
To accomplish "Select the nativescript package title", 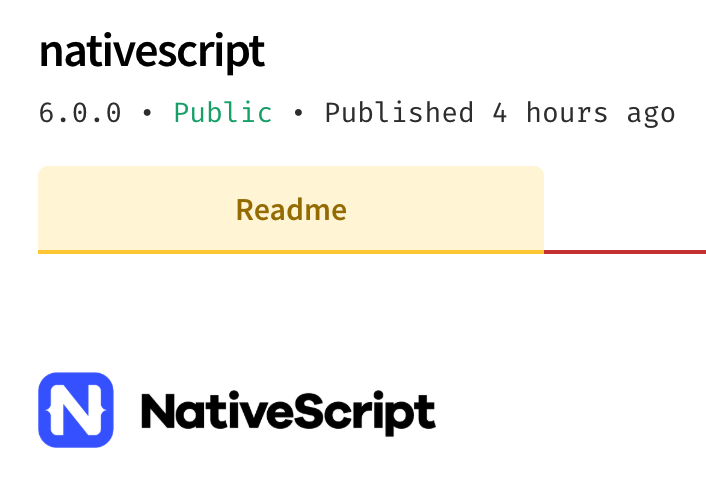I will click(152, 52).
